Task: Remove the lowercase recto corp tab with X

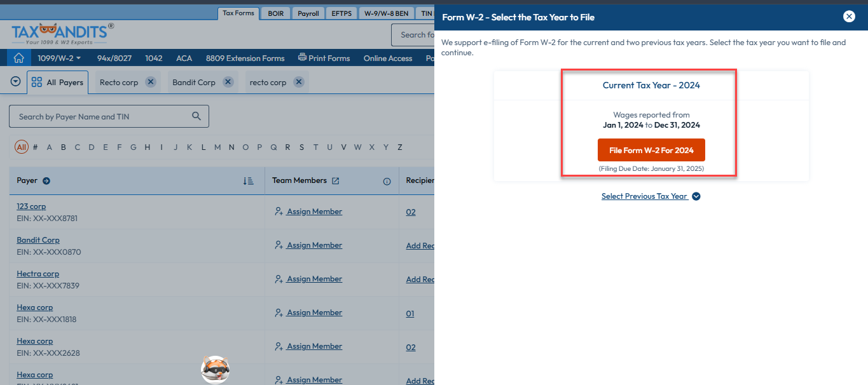Action: click(298, 82)
